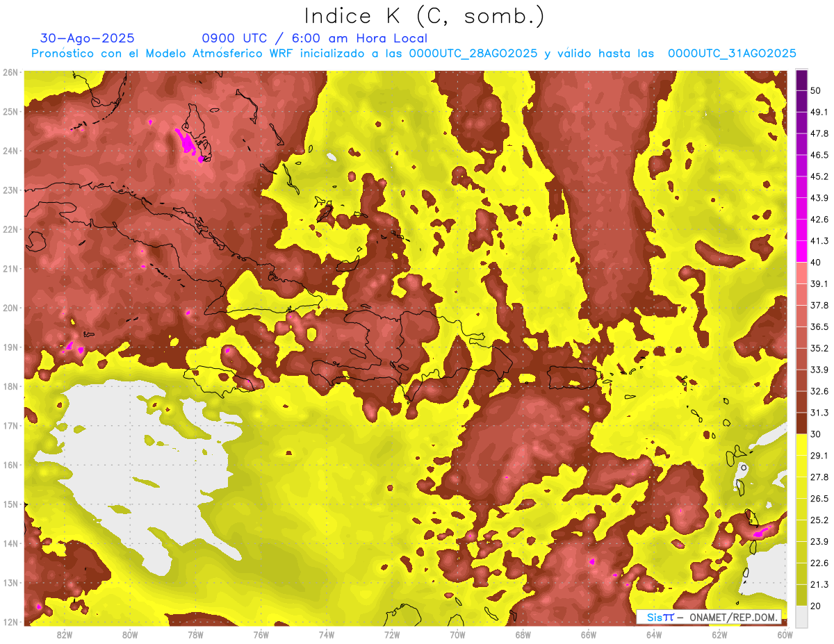Viewport: 834px width, 644px height.
Task: Click the '29.1' color bar label
Action: (819, 456)
